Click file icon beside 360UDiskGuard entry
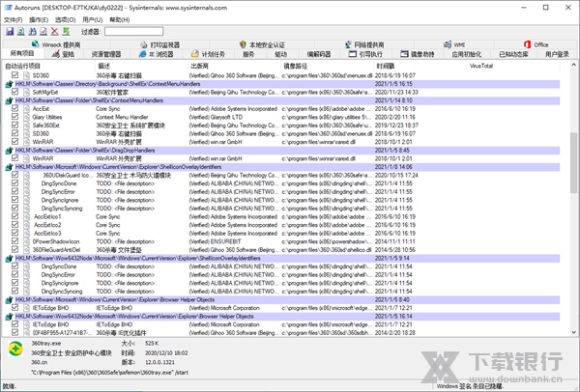Viewport: 580px width, 392px height. (27, 175)
